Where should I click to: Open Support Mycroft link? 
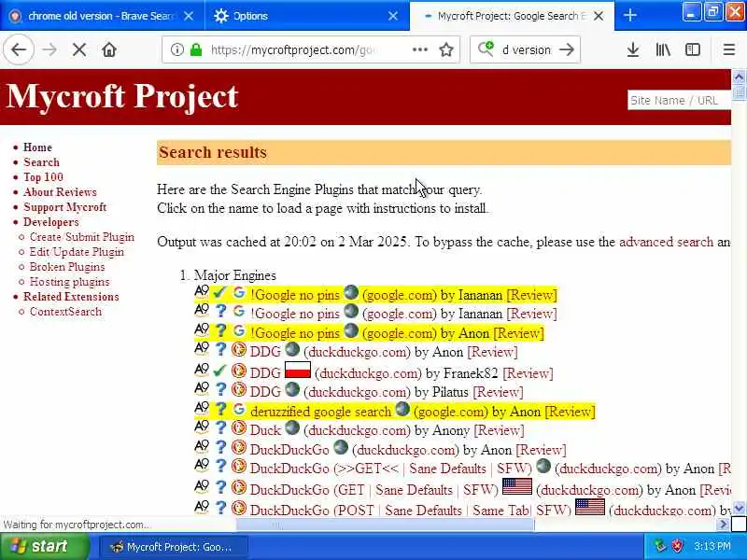pyautogui.click(x=64, y=207)
